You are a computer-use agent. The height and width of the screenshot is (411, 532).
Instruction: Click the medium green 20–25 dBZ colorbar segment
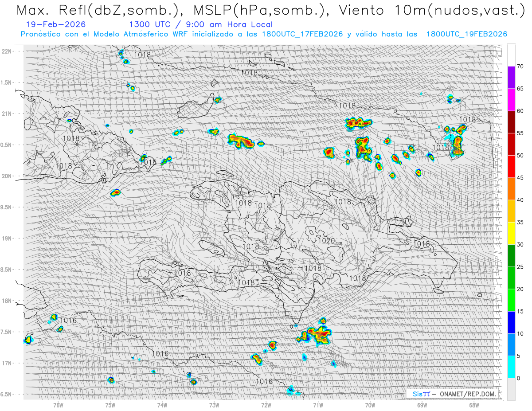[511, 278]
